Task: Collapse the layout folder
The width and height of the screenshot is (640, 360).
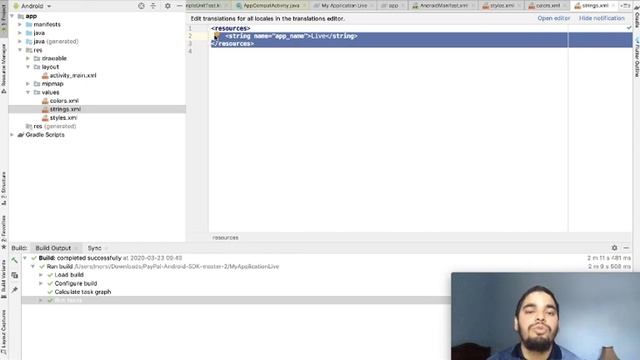Action: pyautogui.click(x=28, y=67)
